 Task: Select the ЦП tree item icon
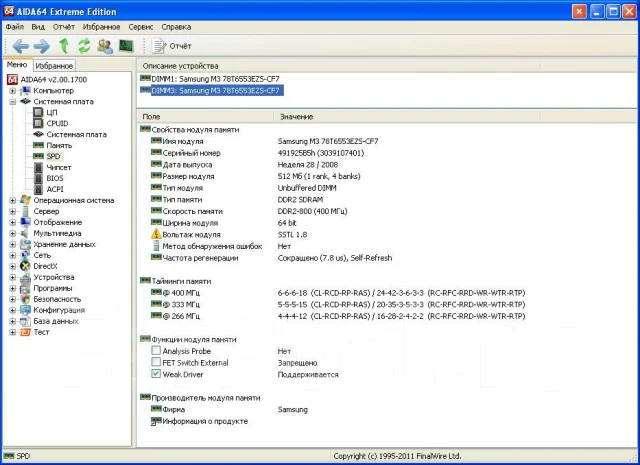pos(38,112)
